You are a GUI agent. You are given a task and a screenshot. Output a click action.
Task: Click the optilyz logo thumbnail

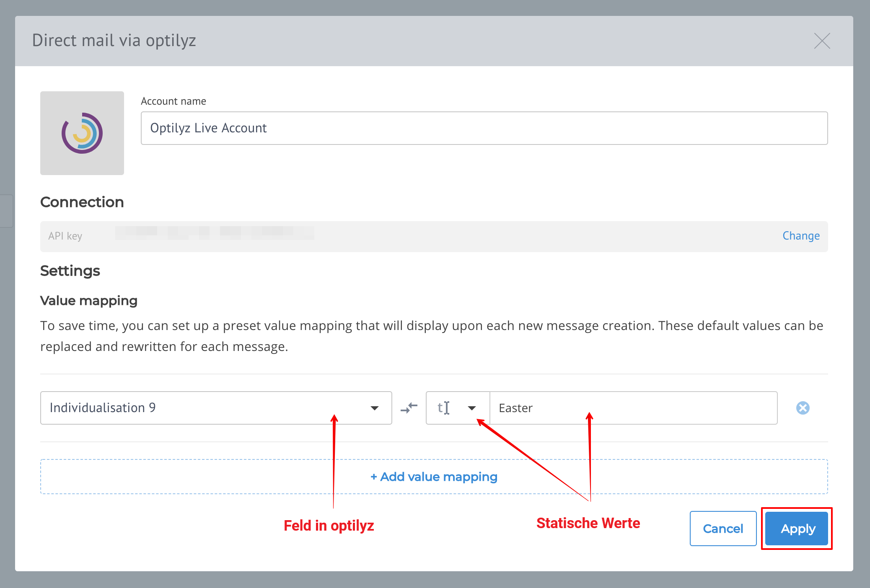click(82, 133)
